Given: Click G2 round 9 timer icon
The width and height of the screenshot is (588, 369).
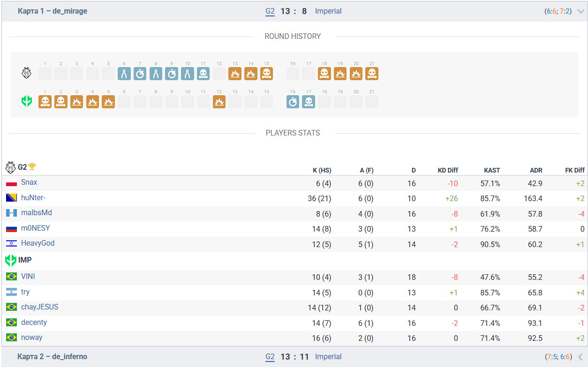Looking at the screenshot, I should point(172,74).
